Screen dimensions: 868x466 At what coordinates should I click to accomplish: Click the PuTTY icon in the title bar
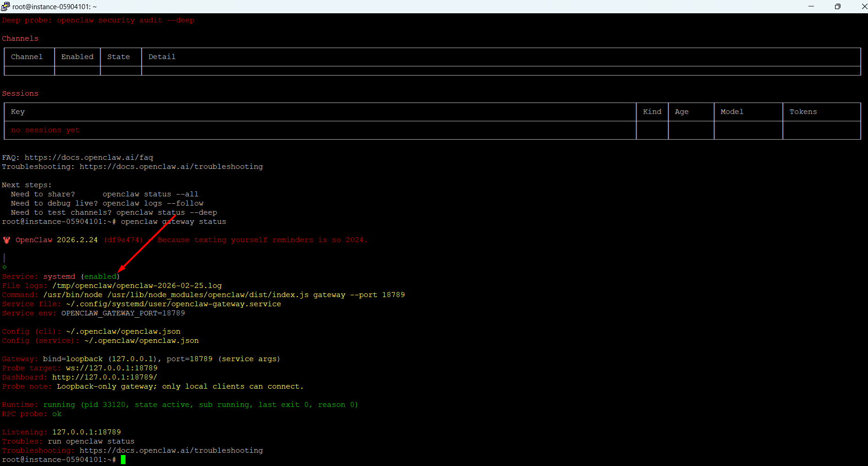[5, 6]
